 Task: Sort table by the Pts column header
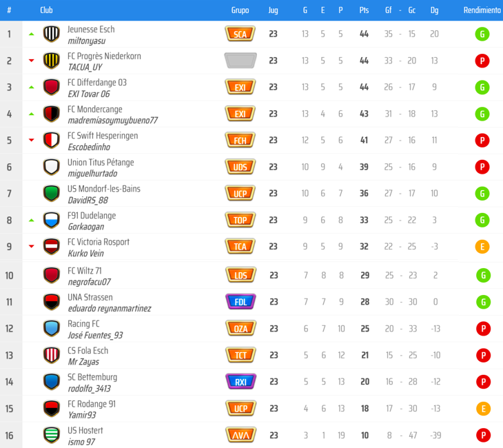(x=364, y=10)
